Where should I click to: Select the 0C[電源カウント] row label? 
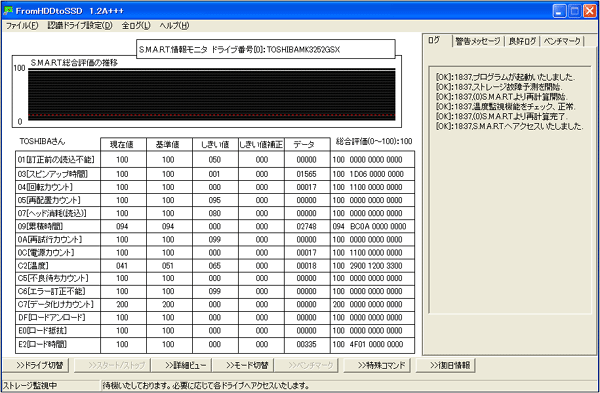(x=46, y=253)
